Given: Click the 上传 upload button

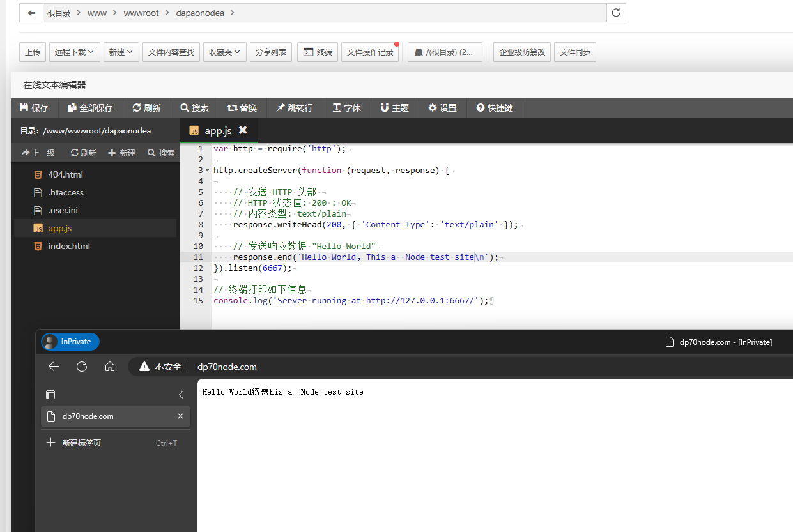Looking at the screenshot, I should click(33, 52).
